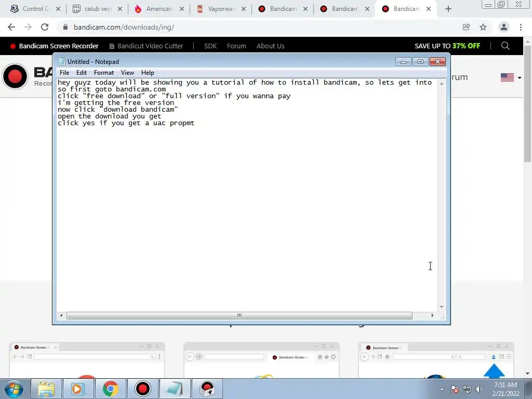Image resolution: width=532 pixels, height=399 pixels.
Task: Click Notepad scroll left arrow
Action: pos(61,315)
